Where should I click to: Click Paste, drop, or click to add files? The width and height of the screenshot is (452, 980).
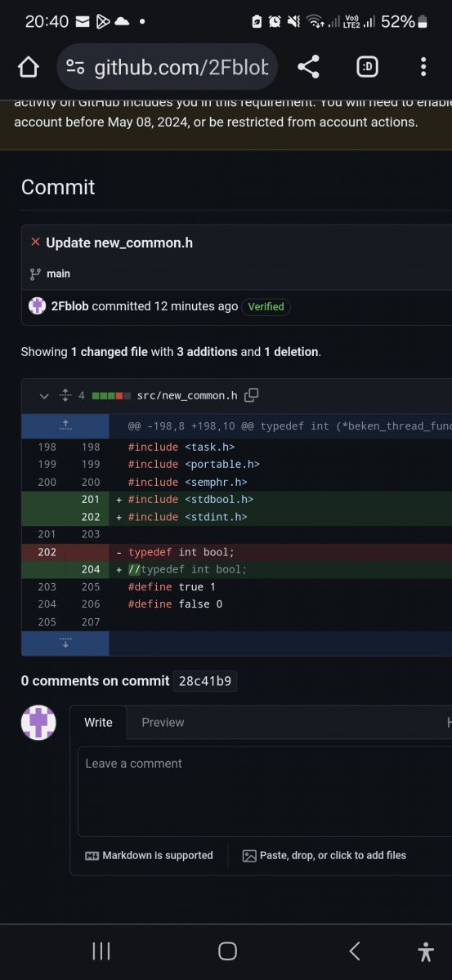click(324, 855)
